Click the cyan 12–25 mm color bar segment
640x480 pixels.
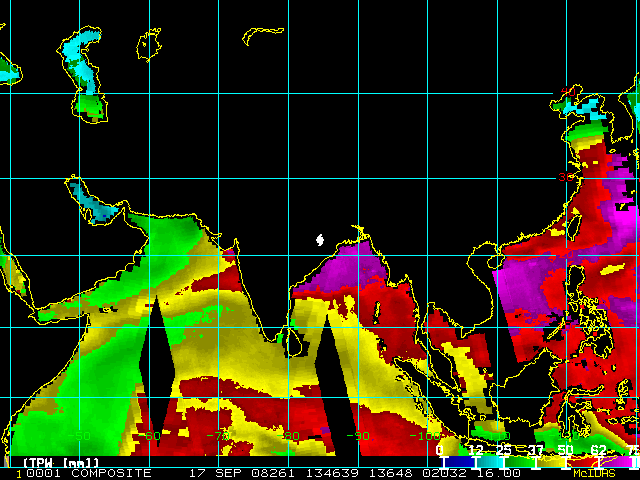[x=489, y=461]
